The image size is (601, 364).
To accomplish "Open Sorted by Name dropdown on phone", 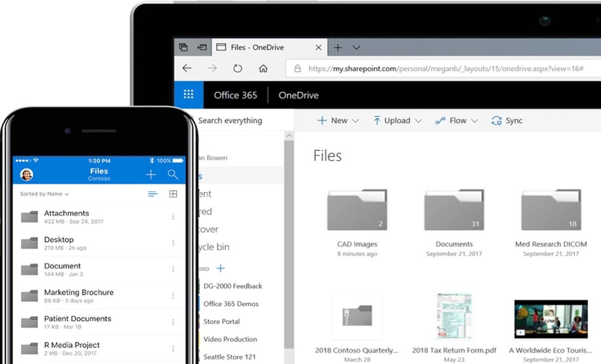I will (44, 194).
